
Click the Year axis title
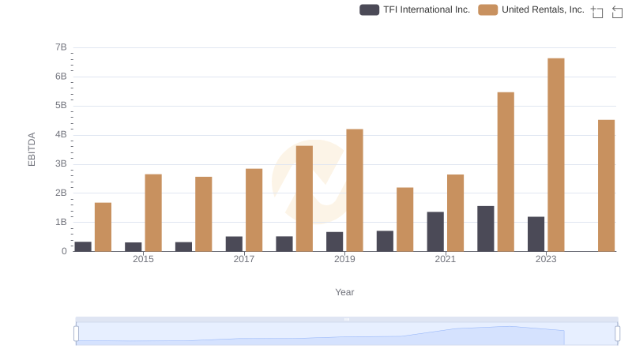tap(344, 292)
